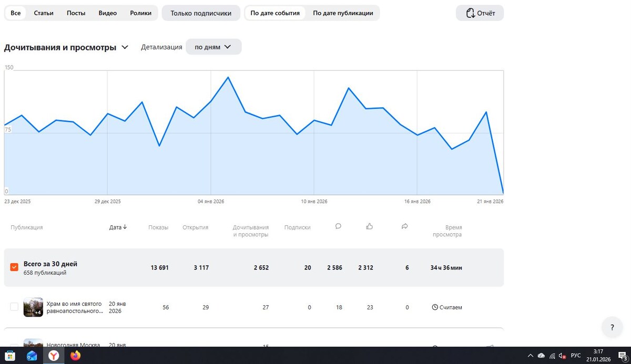Sort by 'Дата' column header

coord(118,227)
